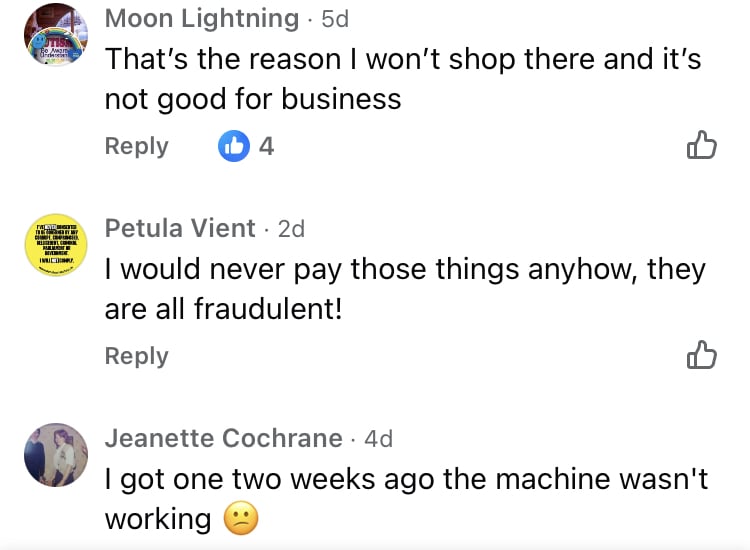Open Petula Vient's yellow profile picture
Image resolution: width=750 pixels, height=550 pixels.
(x=56, y=245)
